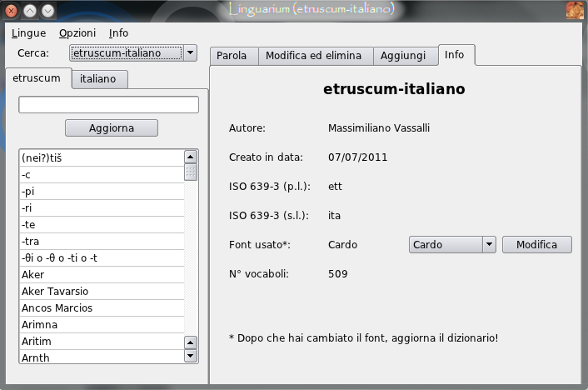Click the Aggiorna button

coord(112,128)
